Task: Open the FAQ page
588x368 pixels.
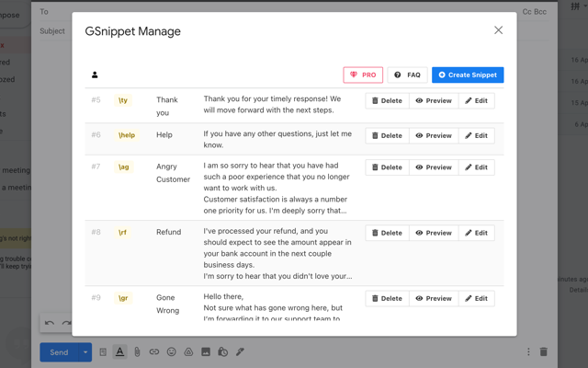Action: click(407, 75)
